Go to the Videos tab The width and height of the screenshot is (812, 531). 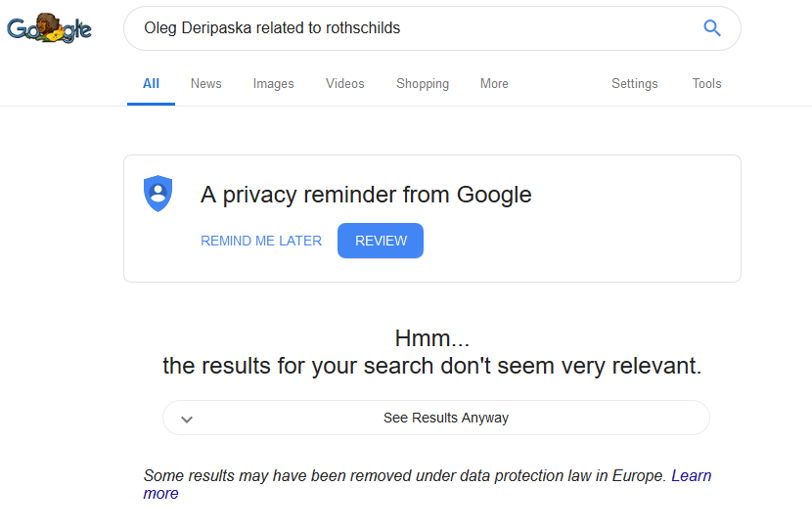point(344,84)
